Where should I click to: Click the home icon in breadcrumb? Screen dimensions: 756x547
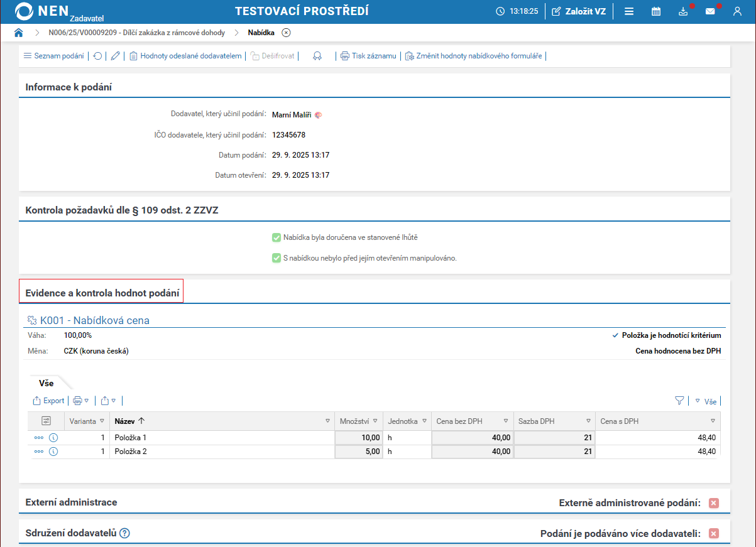pyautogui.click(x=19, y=33)
